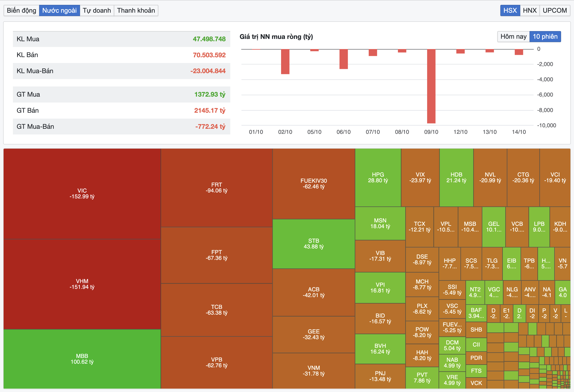Open the MBB 100.62 tỷ green tile

(x=82, y=359)
